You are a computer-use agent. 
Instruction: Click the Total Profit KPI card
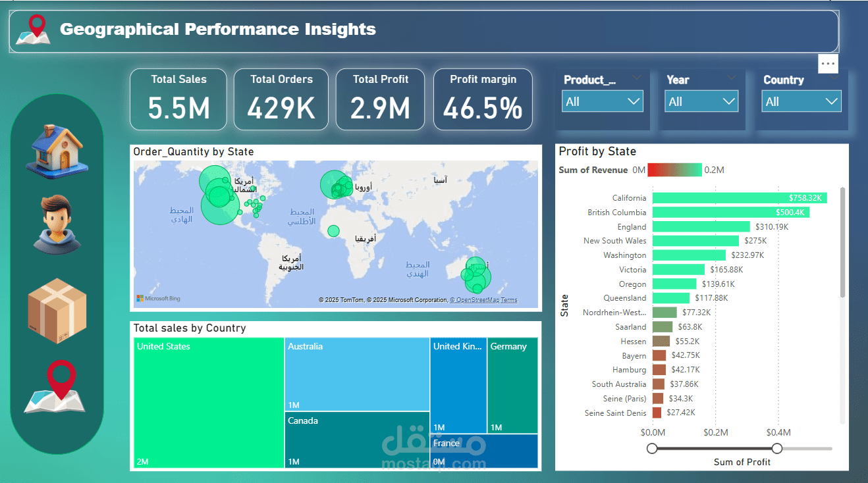click(x=381, y=99)
